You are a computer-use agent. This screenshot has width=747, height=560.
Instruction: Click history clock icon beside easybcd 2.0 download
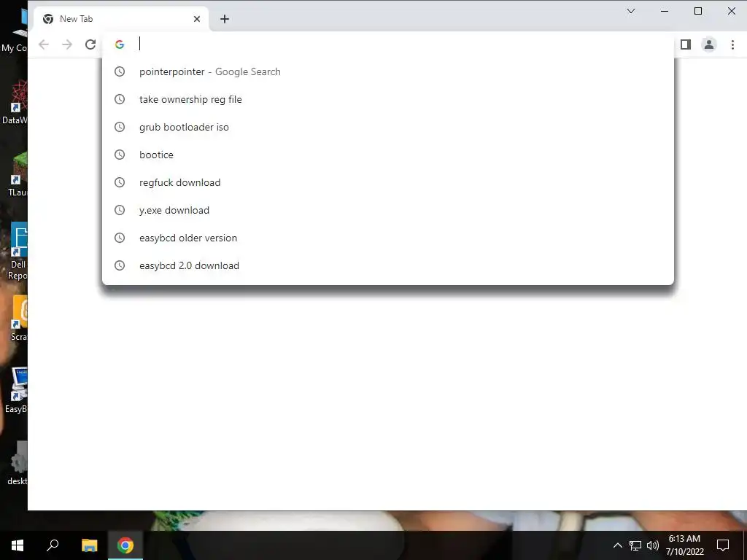pos(120,265)
